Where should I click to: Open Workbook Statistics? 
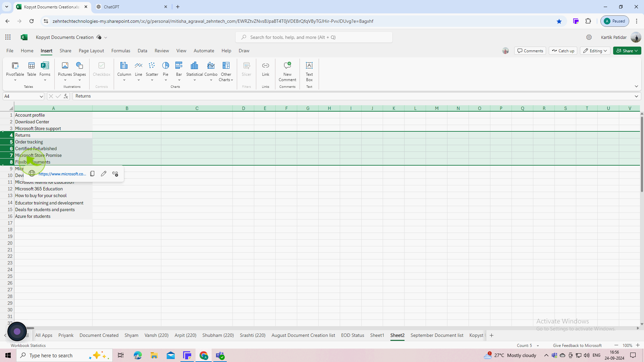(x=28, y=346)
